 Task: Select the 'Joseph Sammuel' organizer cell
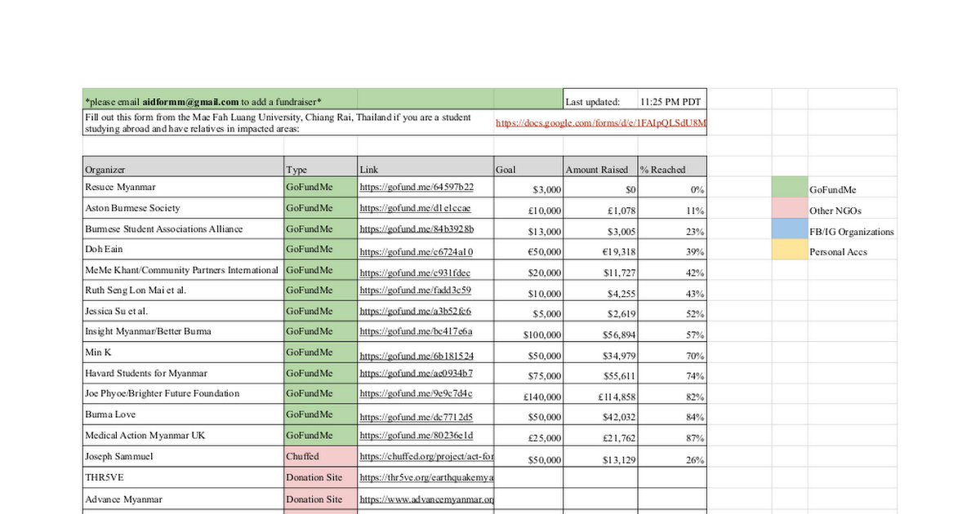(x=183, y=458)
